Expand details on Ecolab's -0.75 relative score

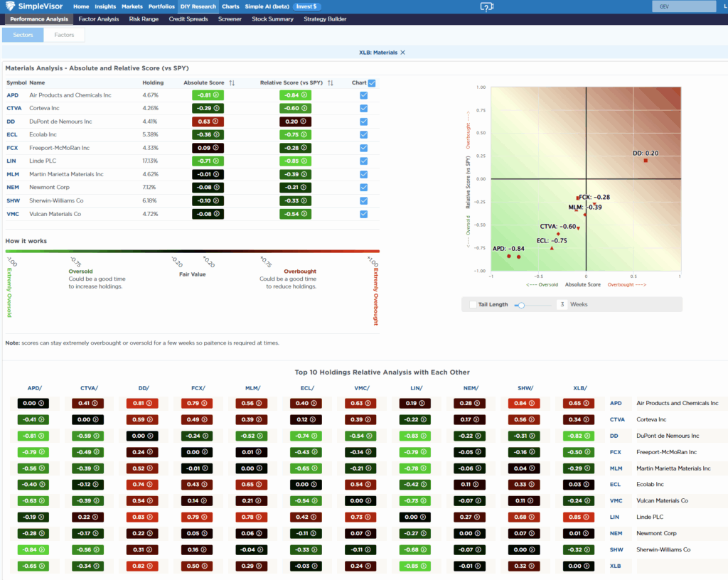click(x=303, y=134)
